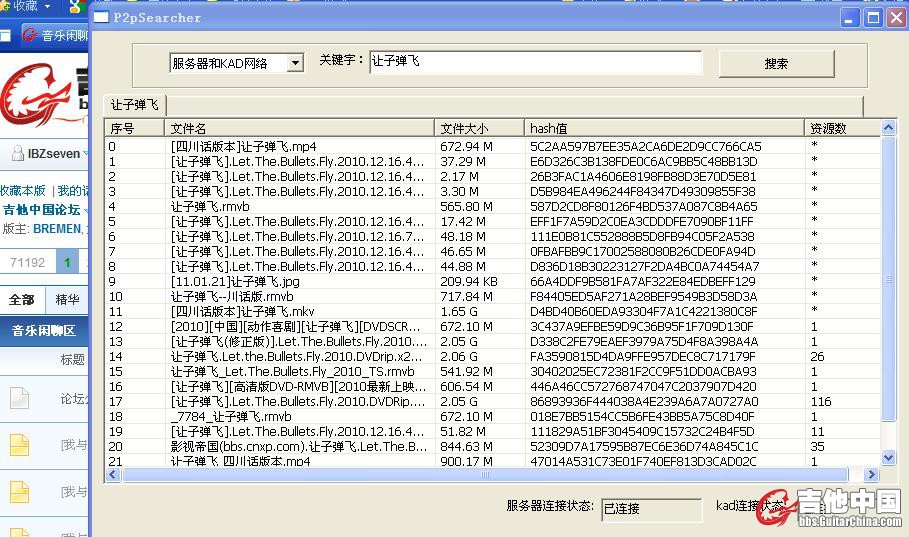Sort results by 序号 column header
Image resolution: width=909 pixels, height=537 pixels.
point(134,128)
